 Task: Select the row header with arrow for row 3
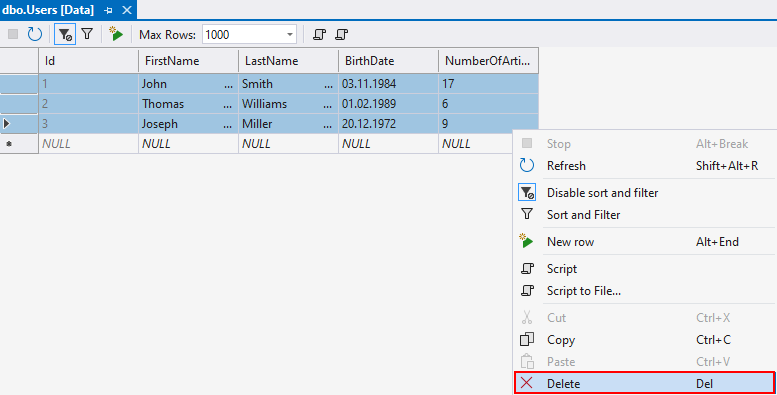[x=19, y=124]
